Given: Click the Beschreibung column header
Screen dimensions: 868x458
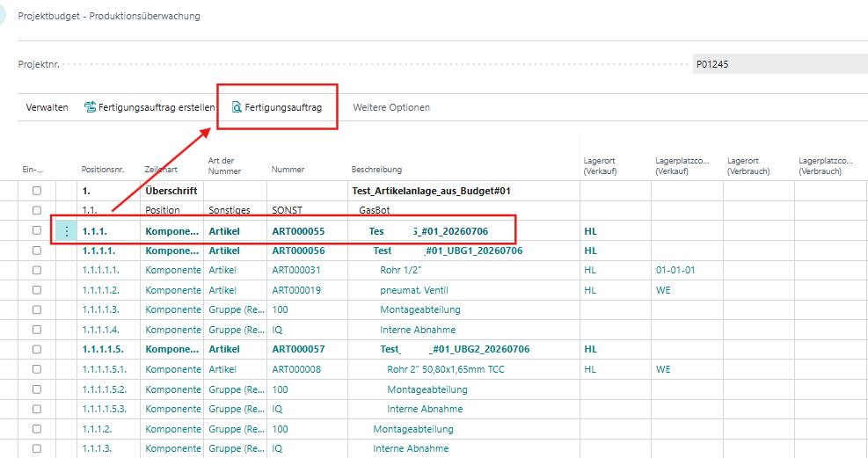Looking at the screenshot, I should pos(376,170).
